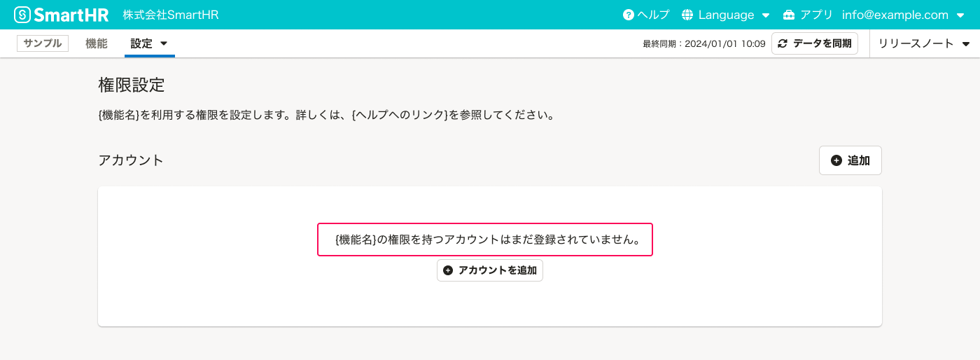Open the アプリ menu link
980x360 pixels.
(816, 15)
